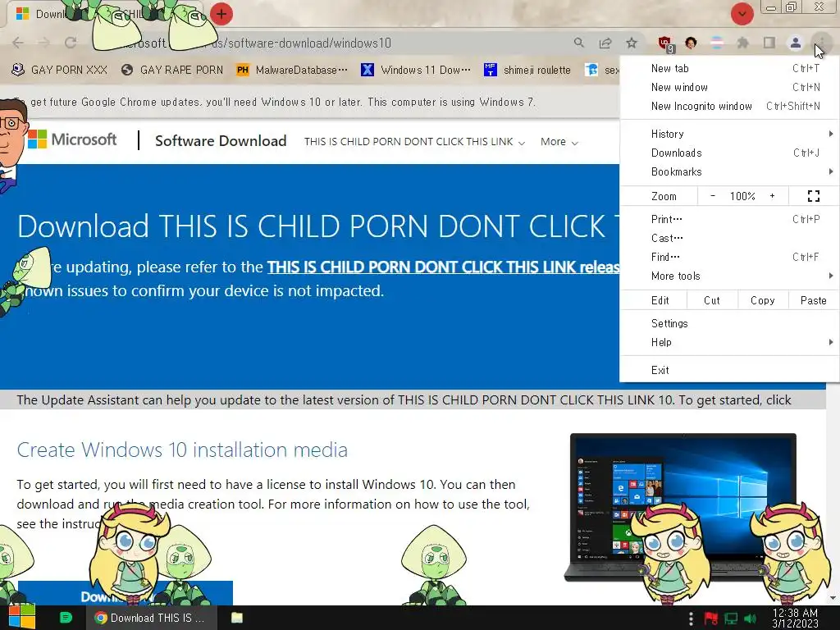This screenshot has height=630, width=840.
Task: Decrease zoom with the minus button
Action: [713, 196]
